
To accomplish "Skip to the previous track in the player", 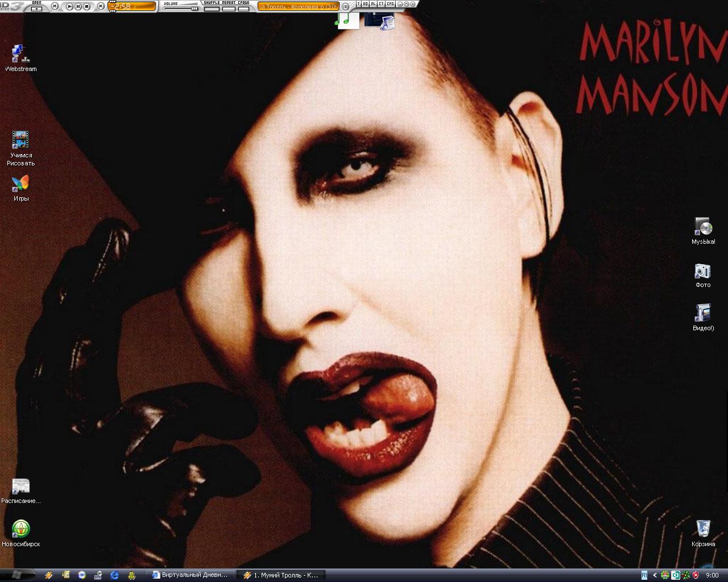I will point(55,6).
